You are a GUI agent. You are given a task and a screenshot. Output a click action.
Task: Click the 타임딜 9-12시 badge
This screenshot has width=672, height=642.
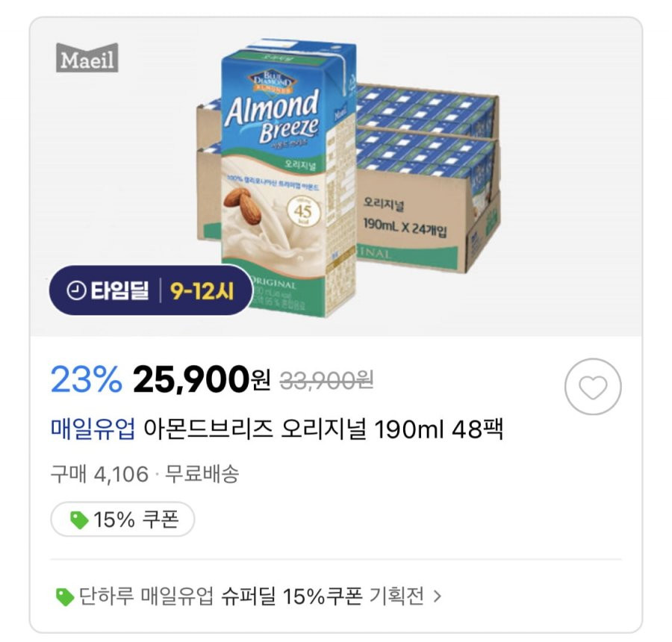click(x=151, y=290)
